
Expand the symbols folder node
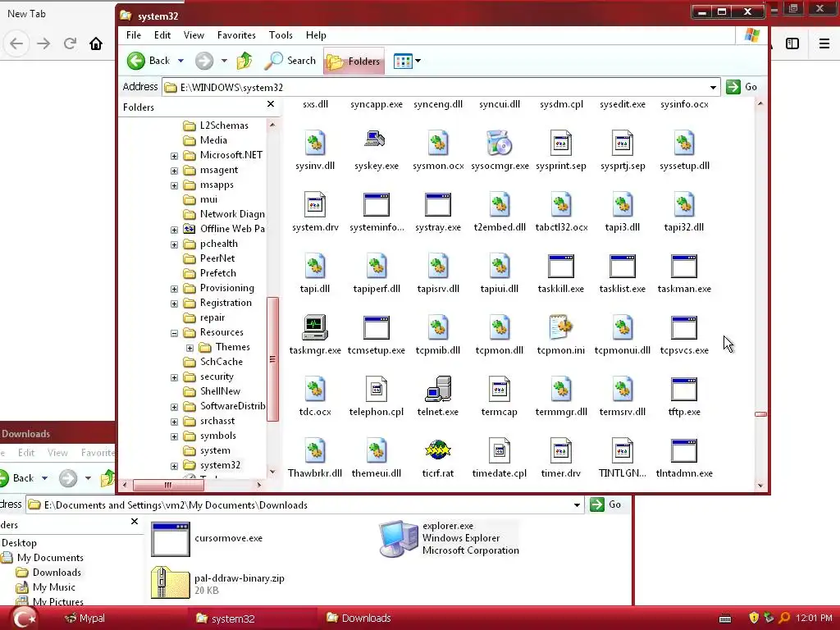(x=174, y=436)
